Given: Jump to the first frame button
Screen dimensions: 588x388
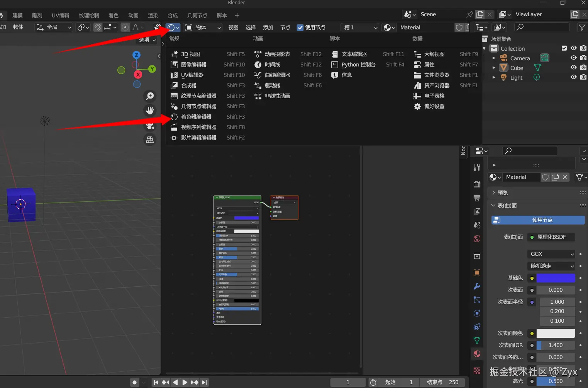Looking at the screenshot, I should (156, 382).
